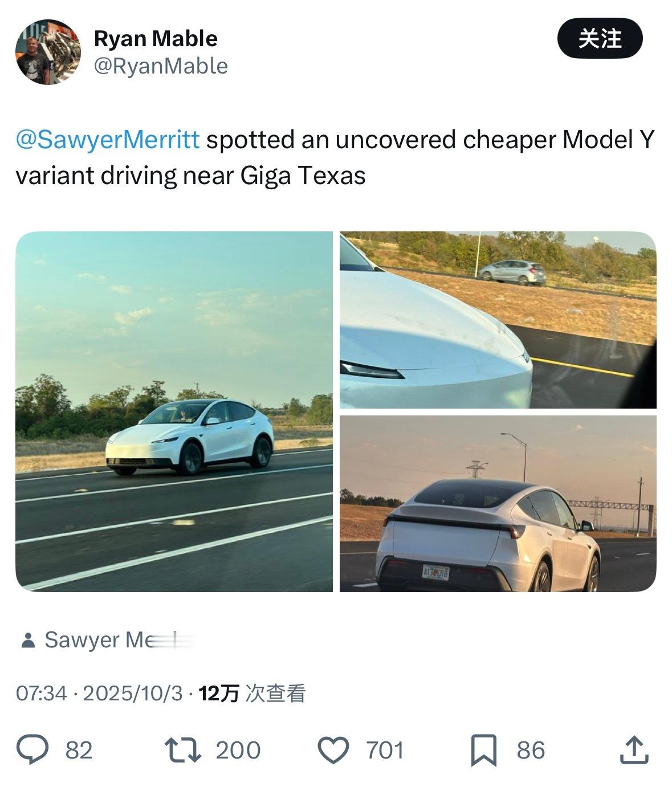View the front hood close-up photo
This screenshot has width=672, height=787.
498,320
